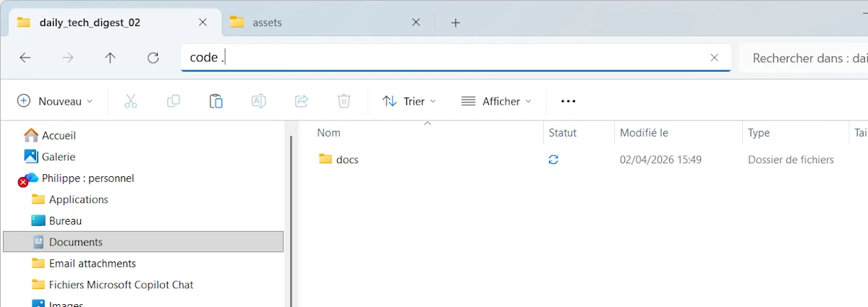This screenshot has height=307, width=868.
Task: Refresh the current folder view
Action: tap(153, 58)
